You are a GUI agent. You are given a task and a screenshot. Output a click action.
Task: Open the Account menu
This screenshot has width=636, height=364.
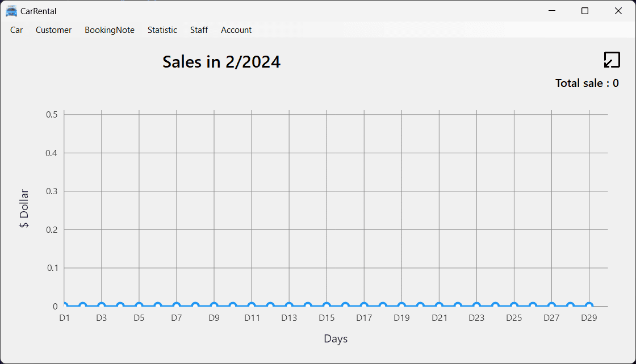[x=236, y=30]
